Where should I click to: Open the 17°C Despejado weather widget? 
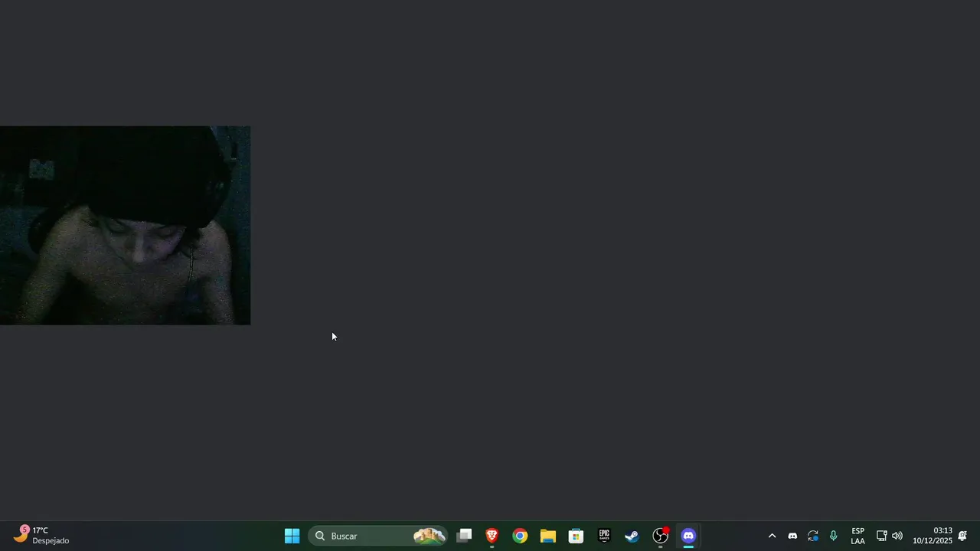tap(42, 536)
